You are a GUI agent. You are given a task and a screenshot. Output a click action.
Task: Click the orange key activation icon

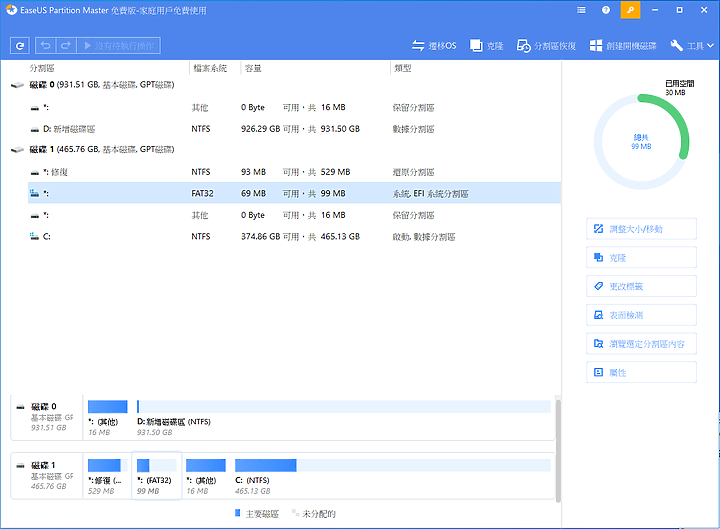click(630, 10)
